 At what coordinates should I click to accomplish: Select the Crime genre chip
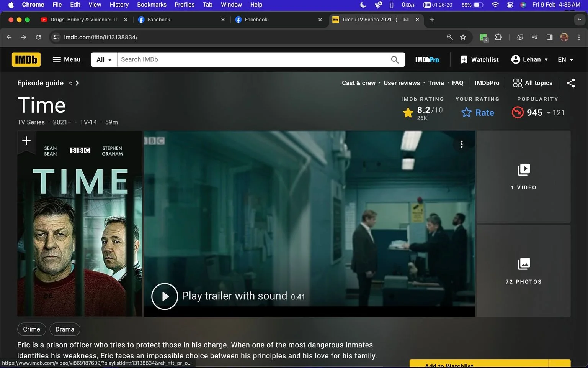click(31, 329)
